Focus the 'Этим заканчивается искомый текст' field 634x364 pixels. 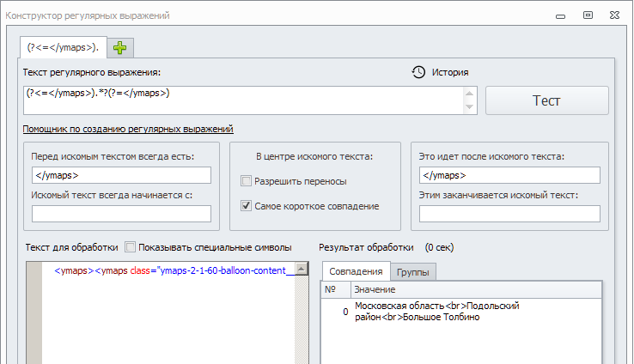pos(509,213)
